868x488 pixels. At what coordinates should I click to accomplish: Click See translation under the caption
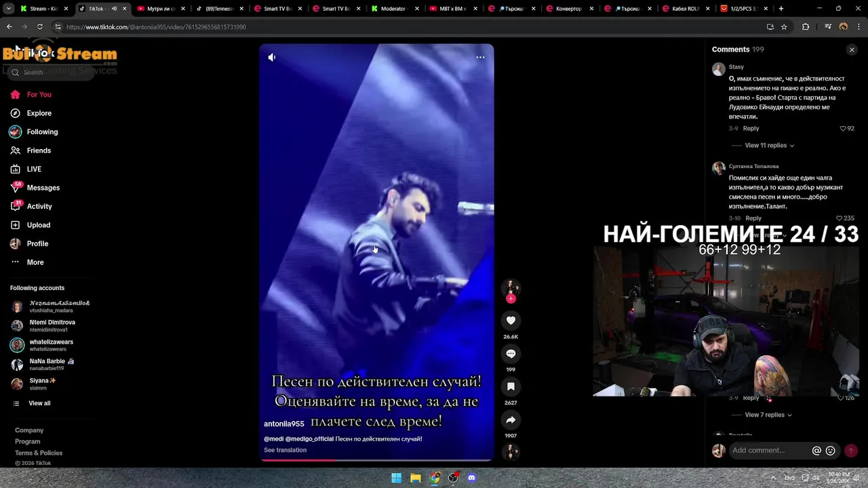coord(285,450)
